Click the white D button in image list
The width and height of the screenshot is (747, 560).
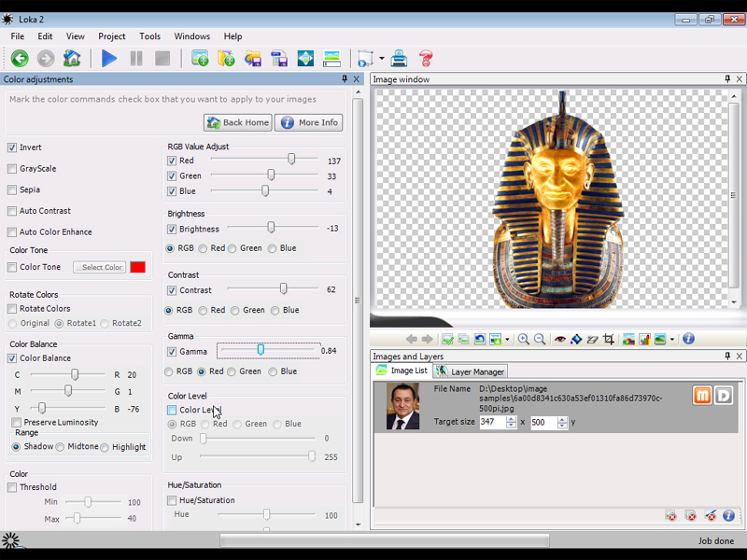coord(723,395)
